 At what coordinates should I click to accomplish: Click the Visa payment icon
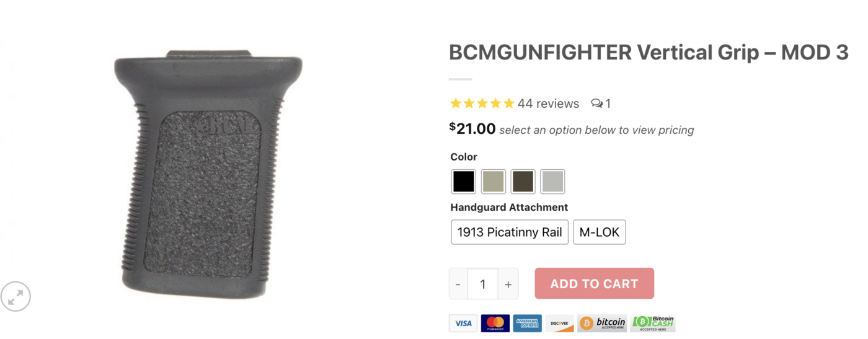click(463, 323)
